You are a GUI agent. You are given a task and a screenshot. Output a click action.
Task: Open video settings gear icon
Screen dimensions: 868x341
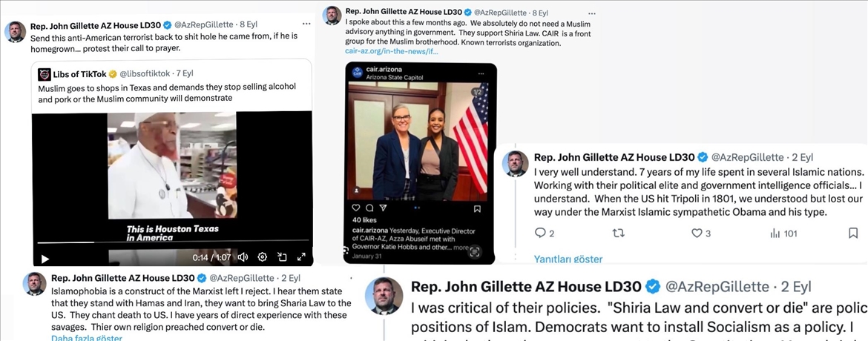tap(263, 256)
